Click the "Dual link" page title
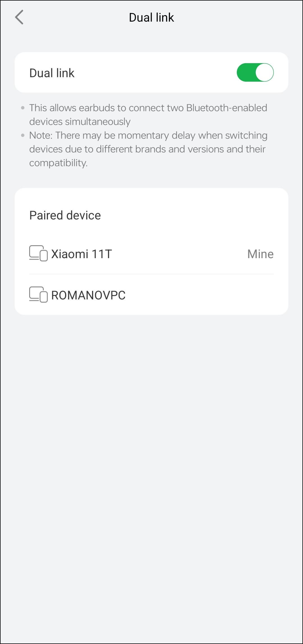This screenshot has width=303, height=644. pyautogui.click(x=151, y=17)
